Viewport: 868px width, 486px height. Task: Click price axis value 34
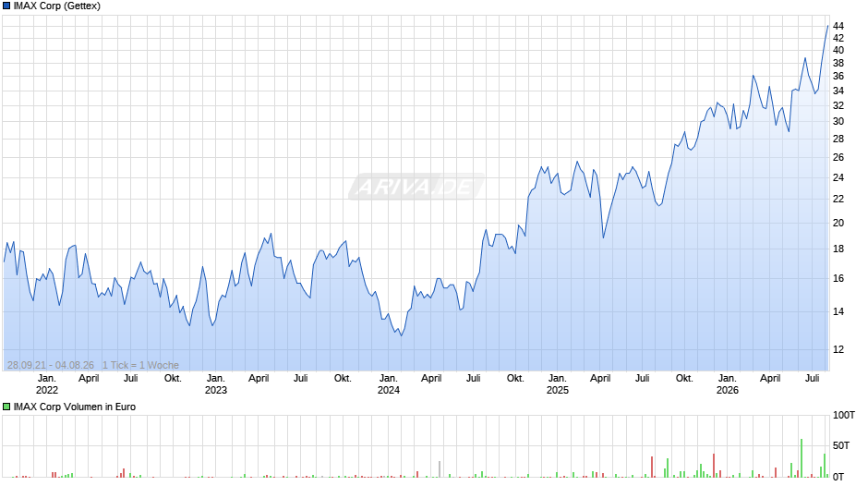coord(838,91)
